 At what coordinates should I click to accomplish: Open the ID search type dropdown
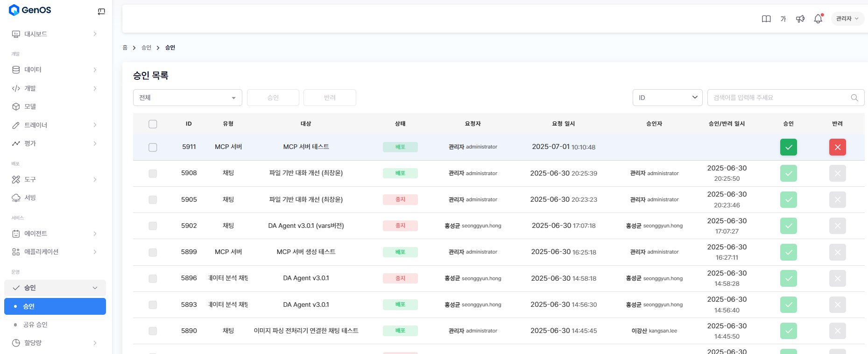click(x=667, y=98)
